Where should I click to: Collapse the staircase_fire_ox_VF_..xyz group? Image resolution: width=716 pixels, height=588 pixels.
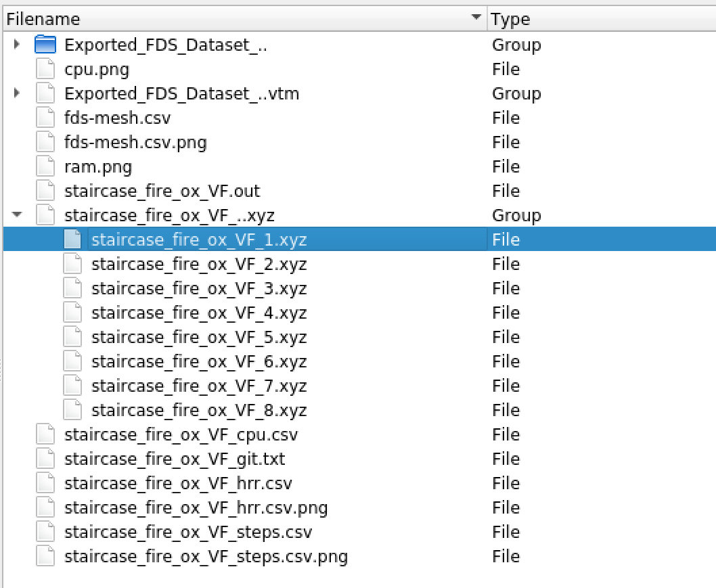click(17, 216)
